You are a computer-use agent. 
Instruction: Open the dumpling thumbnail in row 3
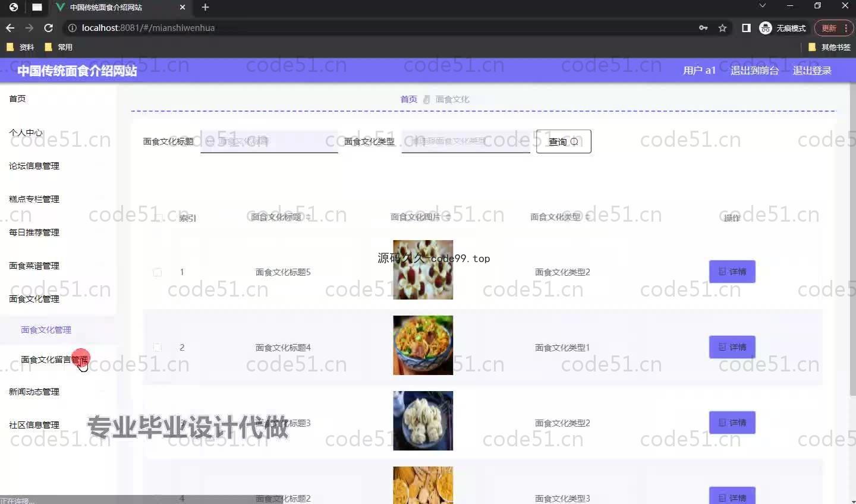423,421
